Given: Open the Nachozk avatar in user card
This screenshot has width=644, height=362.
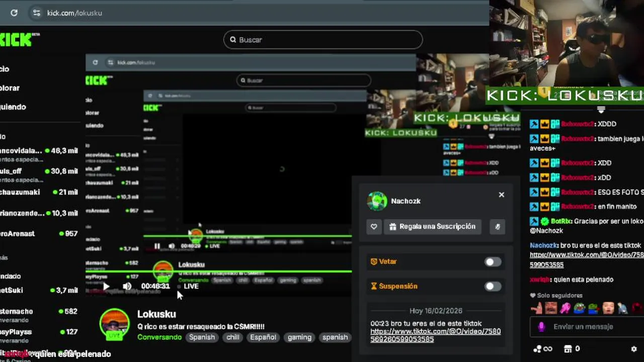Looking at the screenshot, I should pos(377,201).
